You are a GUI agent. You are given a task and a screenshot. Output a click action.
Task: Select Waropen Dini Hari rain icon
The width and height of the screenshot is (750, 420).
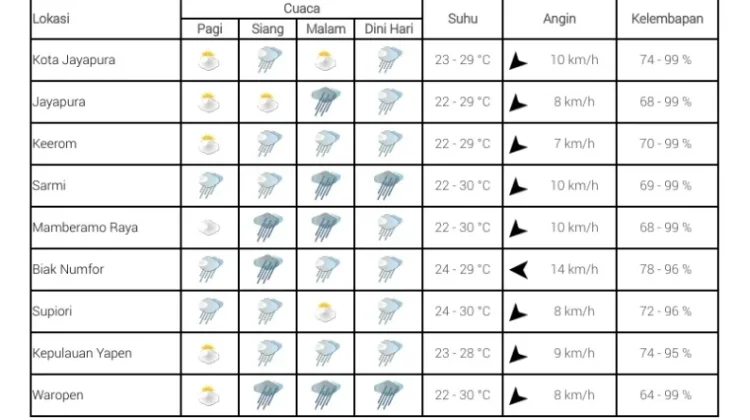click(x=388, y=395)
